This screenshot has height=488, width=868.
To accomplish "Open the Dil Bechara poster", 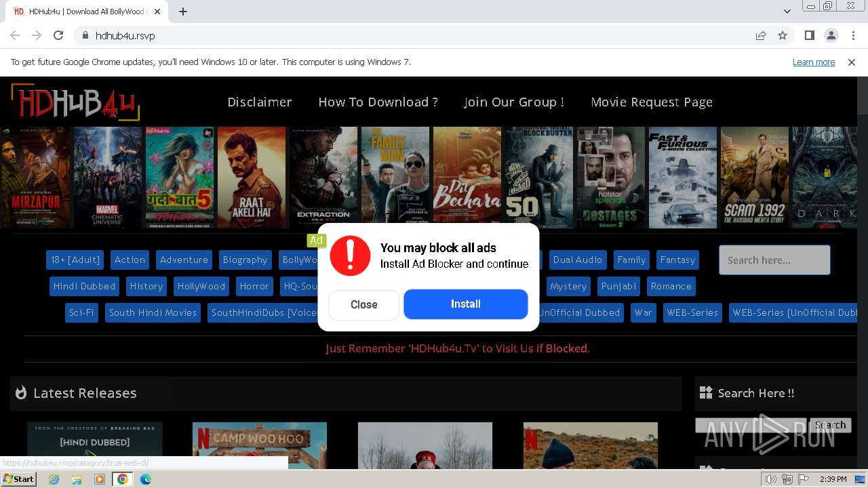I will [467, 178].
